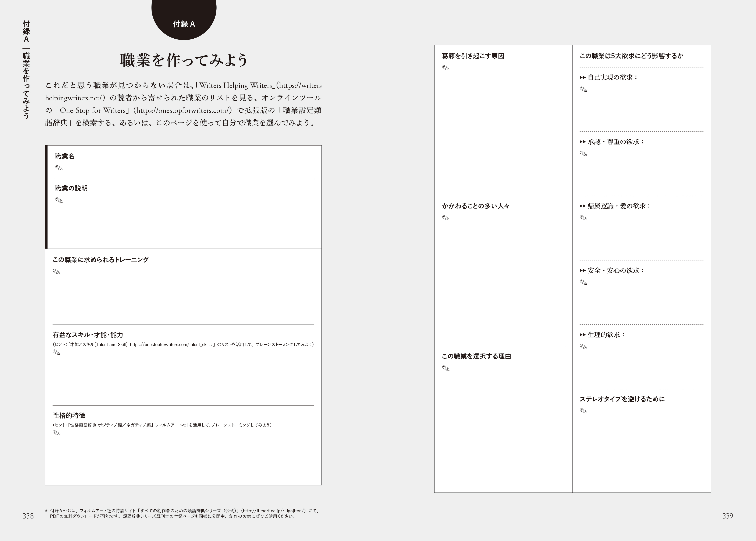Click the 職業名 field label

point(65,156)
